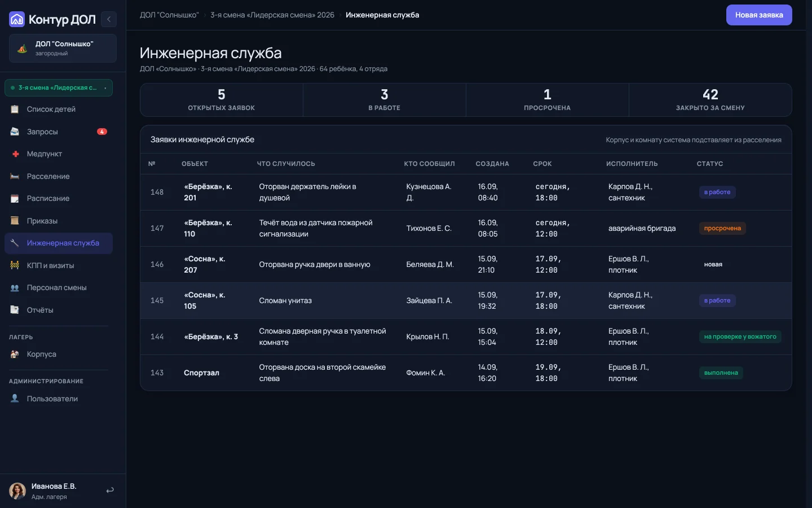Open Персонал смены people icon

tap(15, 287)
